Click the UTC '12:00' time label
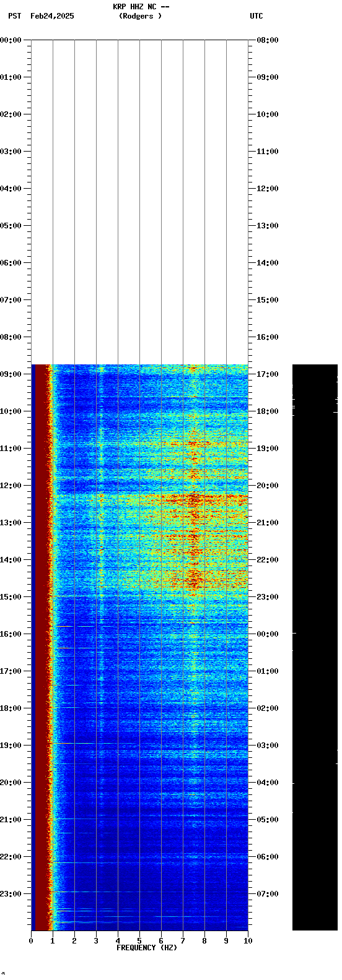Image resolution: width=342 pixels, height=980 pixels. point(268,189)
